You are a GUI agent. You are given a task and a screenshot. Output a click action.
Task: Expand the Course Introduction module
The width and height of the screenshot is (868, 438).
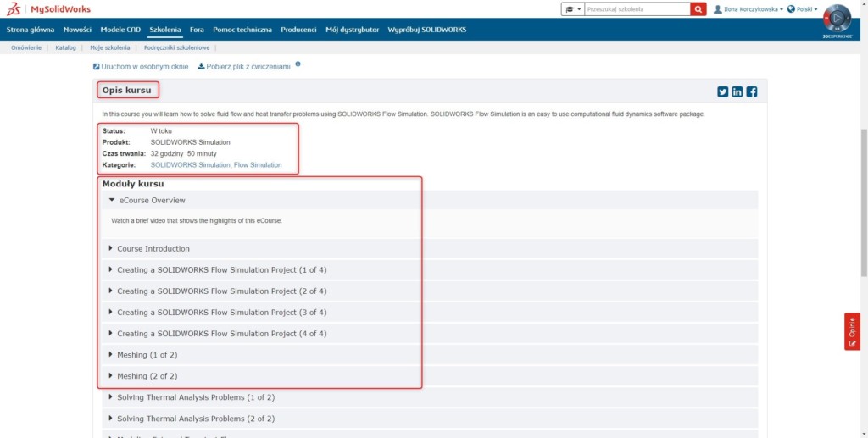tap(430, 249)
